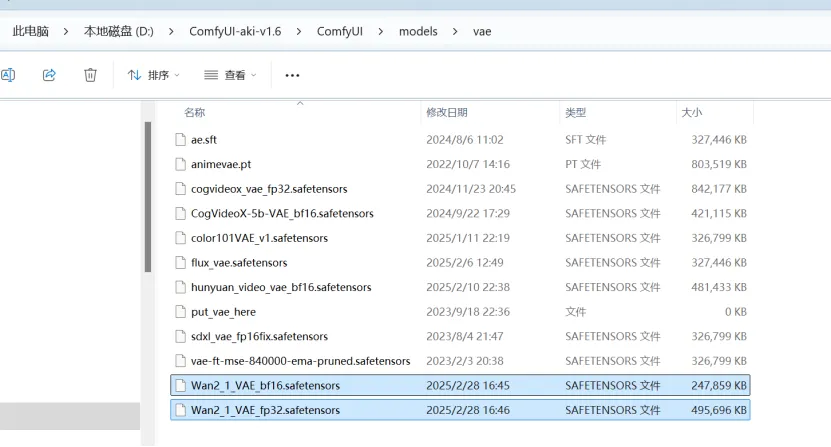Click size value 421,115 KB

(x=719, y=213)
